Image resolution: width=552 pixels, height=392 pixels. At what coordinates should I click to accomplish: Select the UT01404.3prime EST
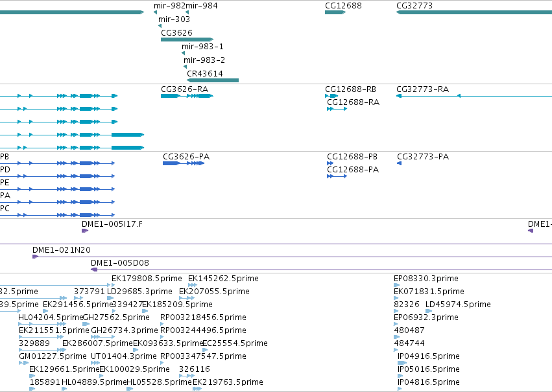95,363
